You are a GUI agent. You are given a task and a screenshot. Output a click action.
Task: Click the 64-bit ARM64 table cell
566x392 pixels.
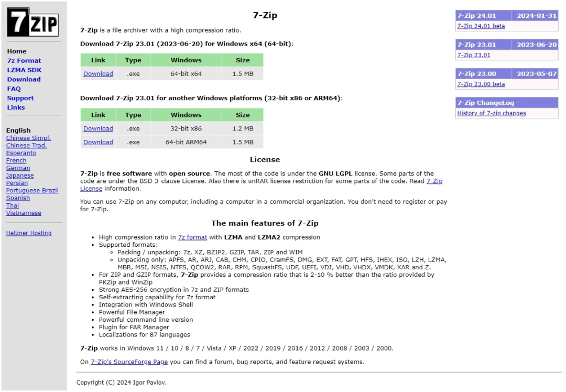pos(186,143)
